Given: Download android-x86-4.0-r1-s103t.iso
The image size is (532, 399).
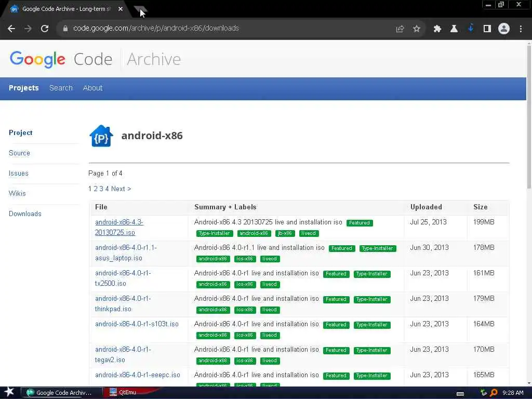Looking at the screenshot, I should coord(137,324).
